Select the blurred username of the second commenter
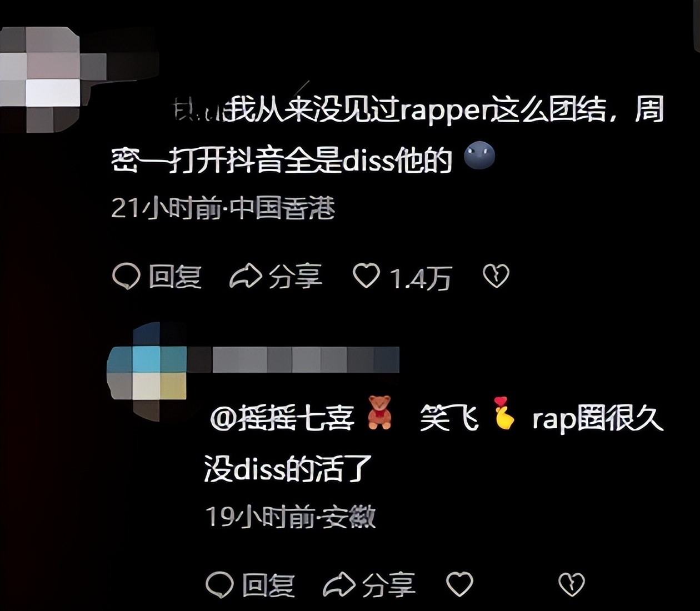 point(294,359)
